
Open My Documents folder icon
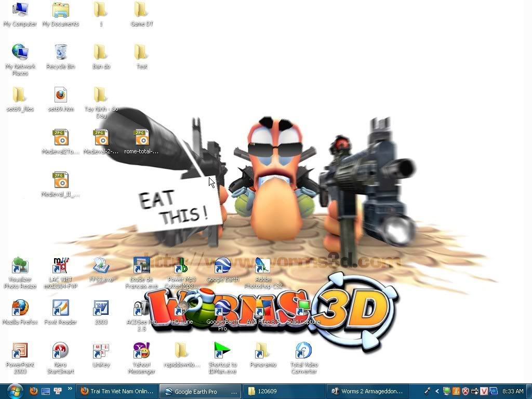(60, 14)
